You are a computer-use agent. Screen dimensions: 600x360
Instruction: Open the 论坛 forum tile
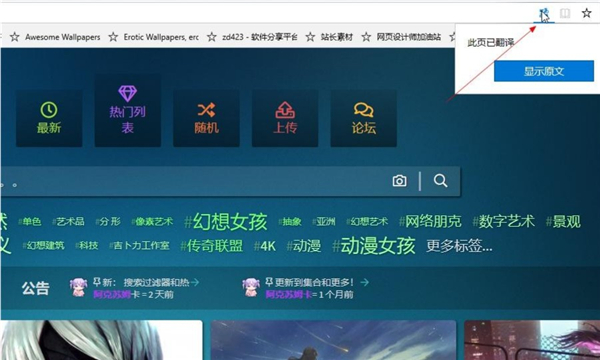coord(364,118)
